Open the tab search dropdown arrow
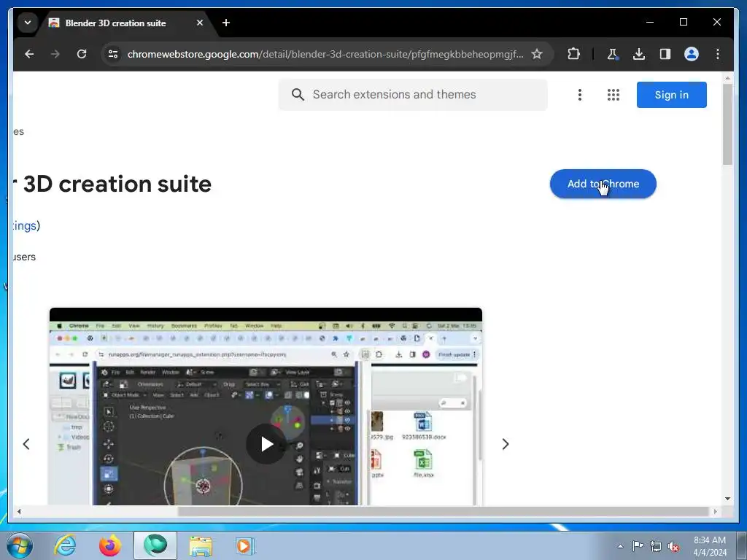Screen dimensions: 747x560 click(x=28, y=23)
